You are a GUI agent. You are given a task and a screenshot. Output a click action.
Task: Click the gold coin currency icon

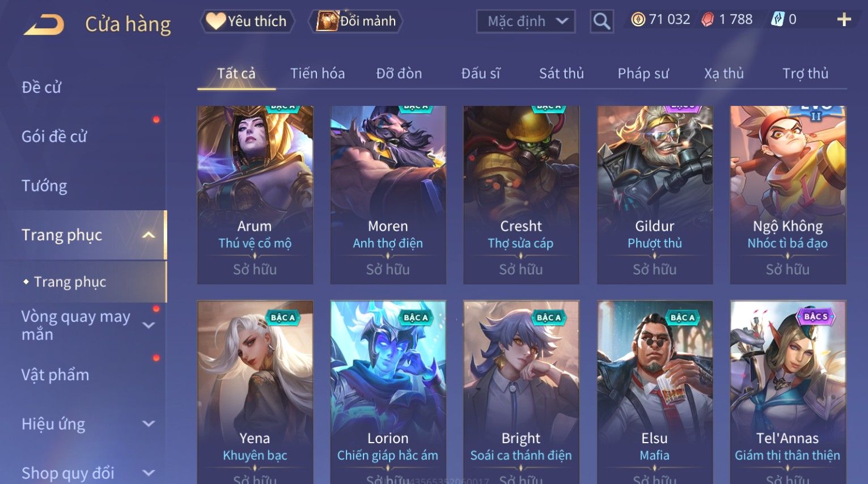click(638, 20)
